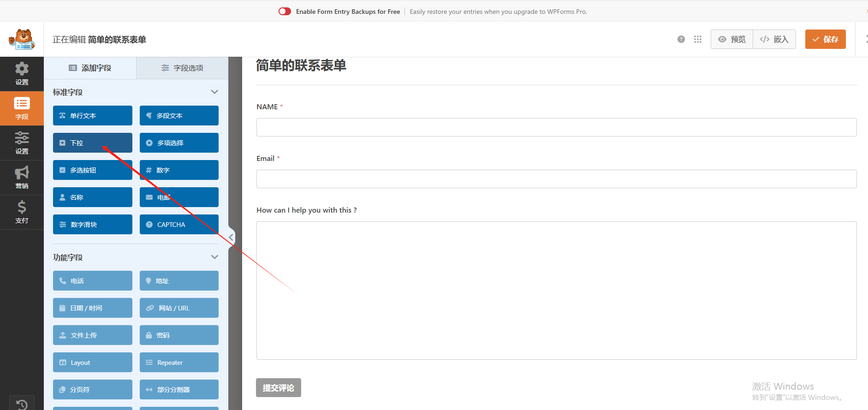Enable the Form Entry Backups toggle
Viewport: 868px width, 410px height.
tap(285, 12)
